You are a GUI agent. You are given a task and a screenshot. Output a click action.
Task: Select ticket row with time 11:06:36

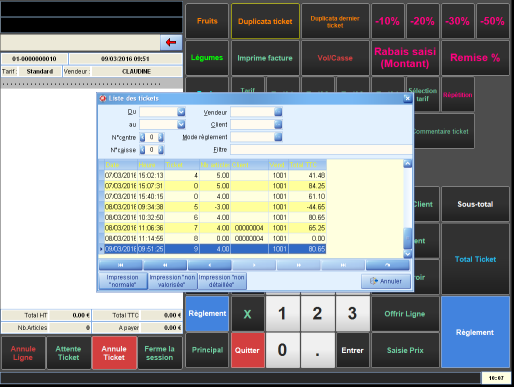click(x=215, y=228)
